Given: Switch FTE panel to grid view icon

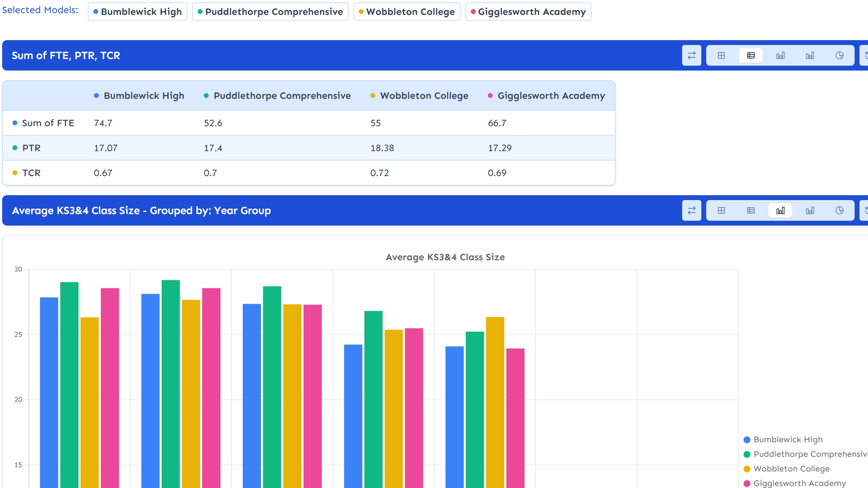Looking at the screenshot, I should pos(721,55).
